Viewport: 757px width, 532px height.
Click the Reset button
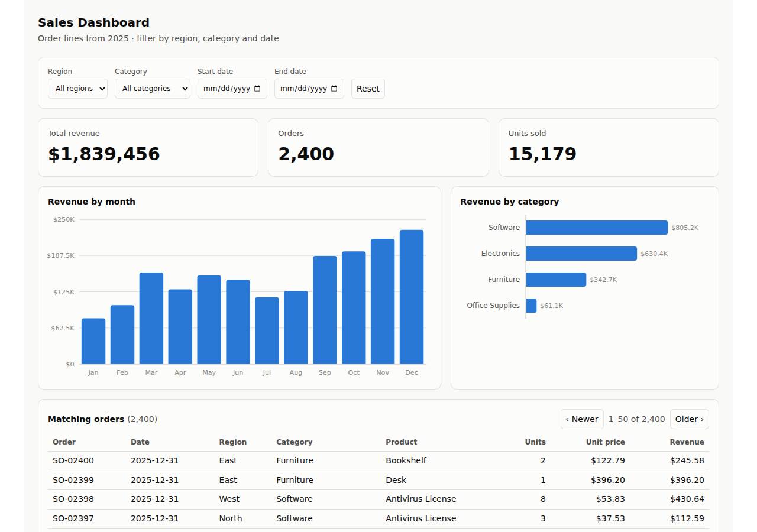pyautogui.click(x=368, y=89)
